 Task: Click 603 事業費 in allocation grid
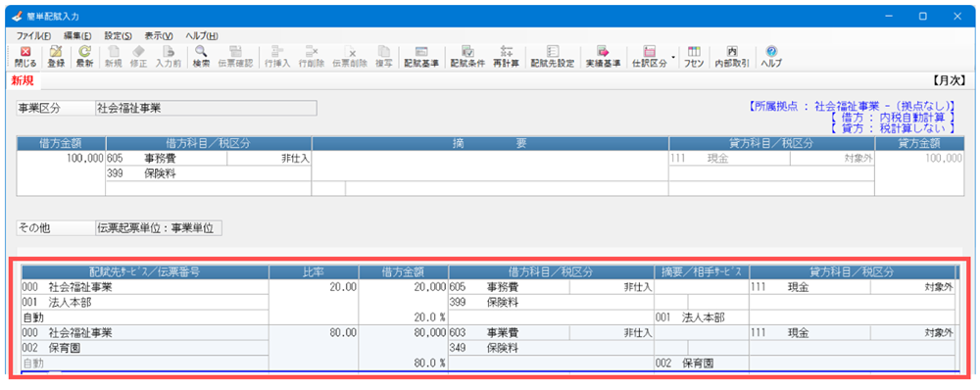(509, 332)
